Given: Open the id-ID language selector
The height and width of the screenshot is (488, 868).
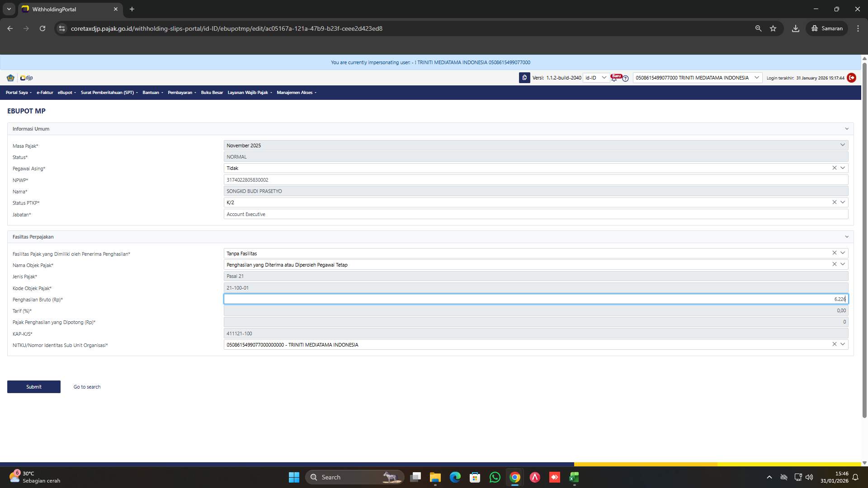Looking at the screenshot, I should [595, 78].
